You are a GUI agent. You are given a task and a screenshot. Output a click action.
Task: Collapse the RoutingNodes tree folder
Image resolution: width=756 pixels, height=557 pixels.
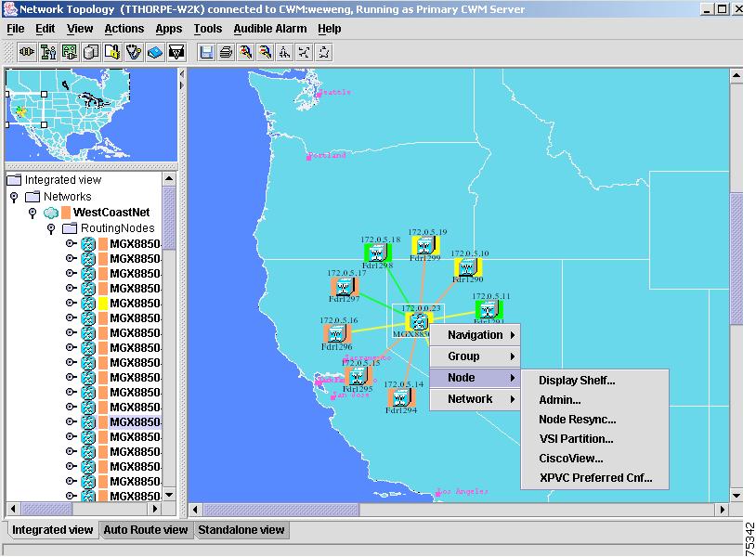(x=51, y=228)
